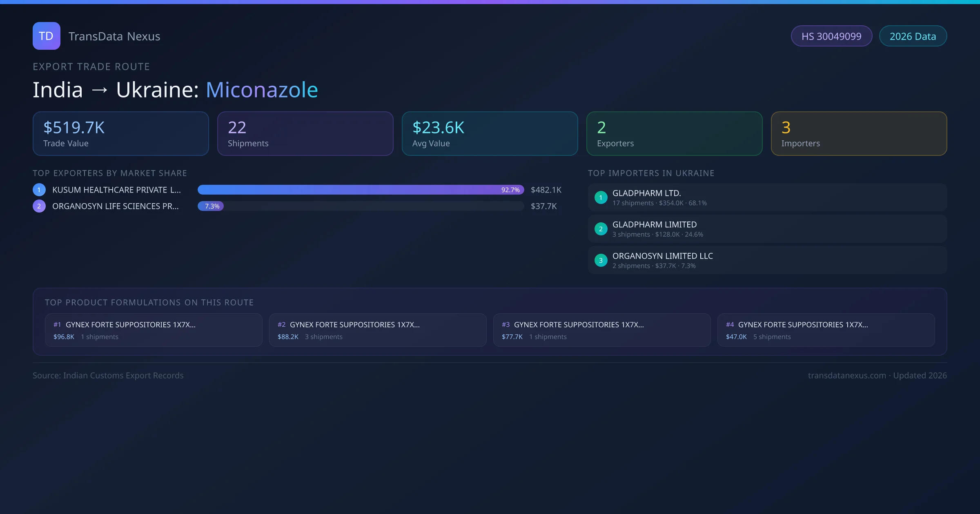
Task: Click the TD logo icon
Action: 46,36
